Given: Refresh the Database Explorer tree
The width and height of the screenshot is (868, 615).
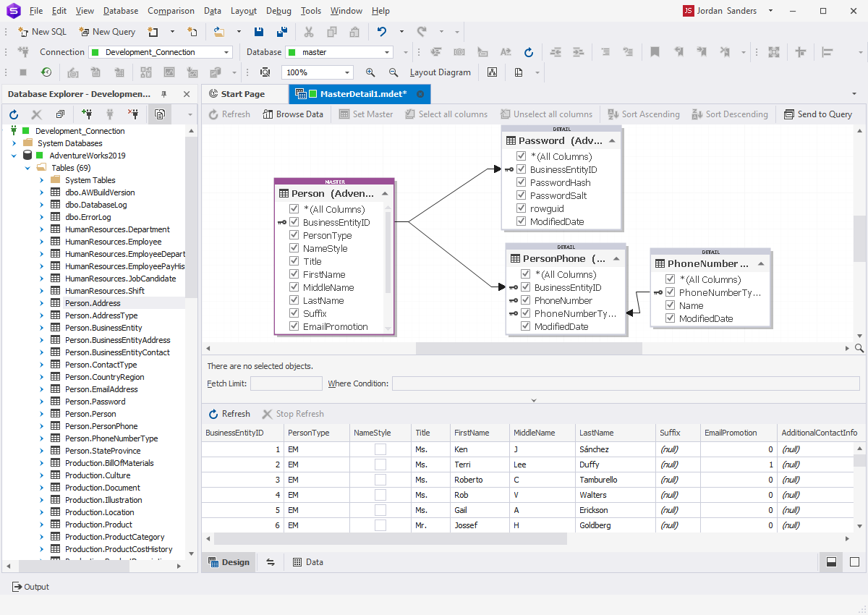Looking at the screenshot, I should tap(14, 114).
